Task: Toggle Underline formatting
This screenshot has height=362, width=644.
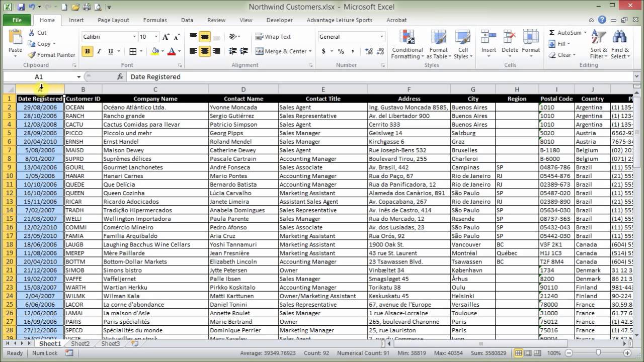Action: 111,51
